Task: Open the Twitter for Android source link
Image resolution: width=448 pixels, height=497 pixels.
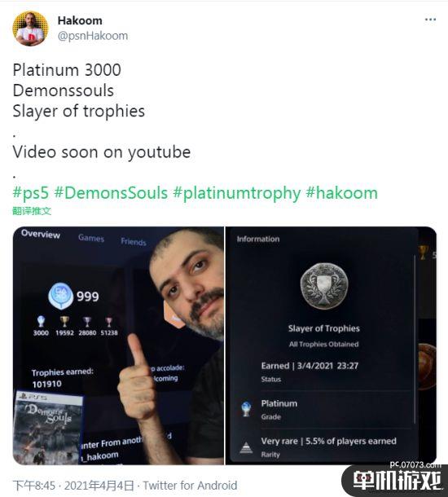Action: [190, 485]
